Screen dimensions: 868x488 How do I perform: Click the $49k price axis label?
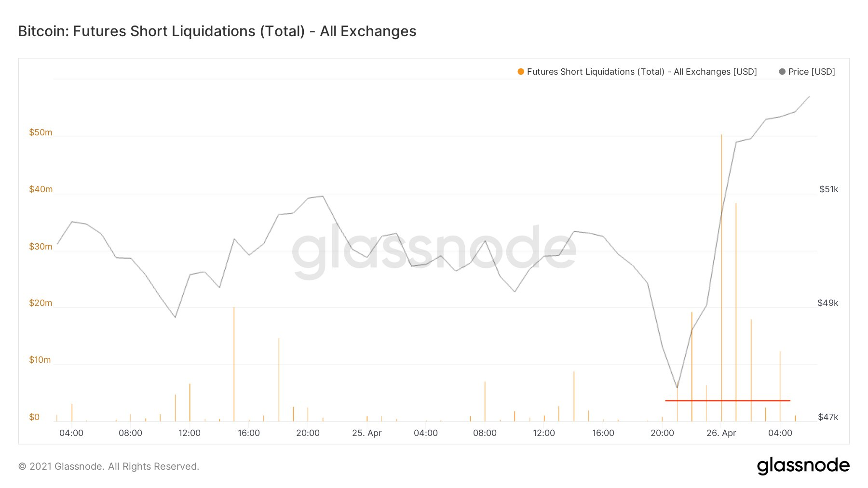click(828, 303)
